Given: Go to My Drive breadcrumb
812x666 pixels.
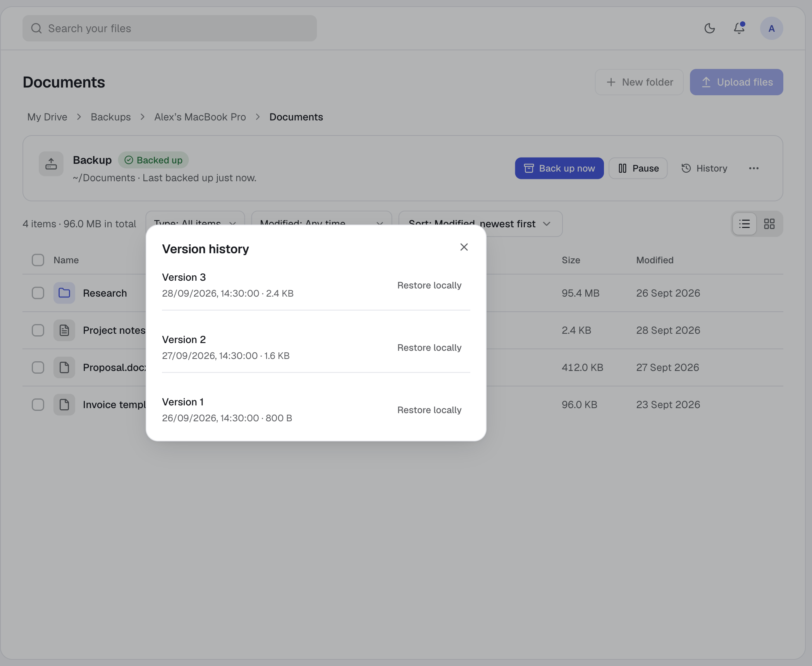Looking at the screenshot, I should tap(47, 117).
